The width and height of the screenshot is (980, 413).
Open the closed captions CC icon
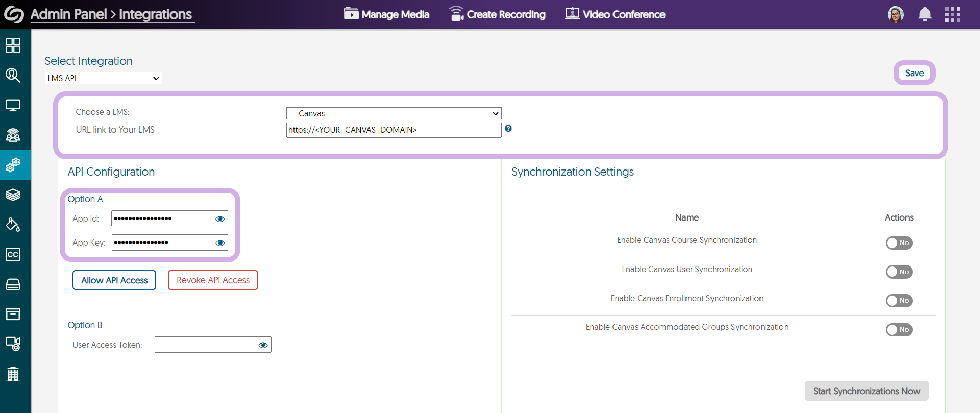pos(13,254)
